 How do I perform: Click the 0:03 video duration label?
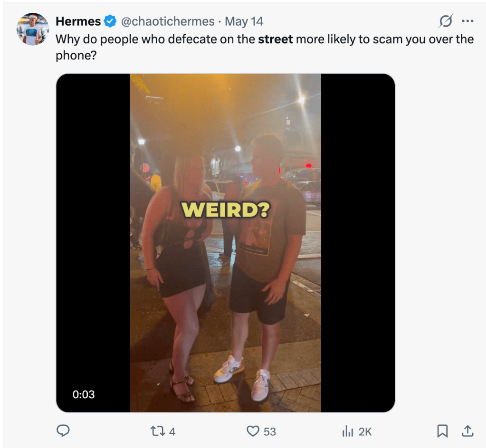click(84, 394)
